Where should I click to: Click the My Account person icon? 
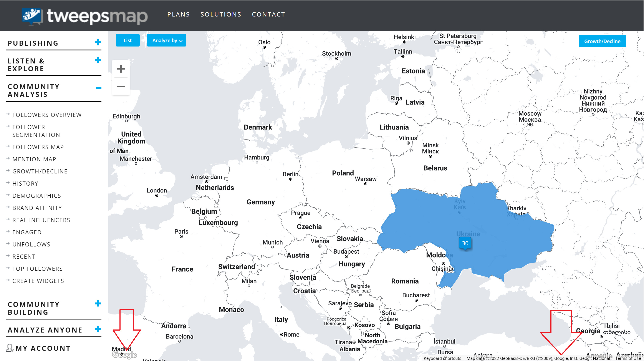(9, 348)
